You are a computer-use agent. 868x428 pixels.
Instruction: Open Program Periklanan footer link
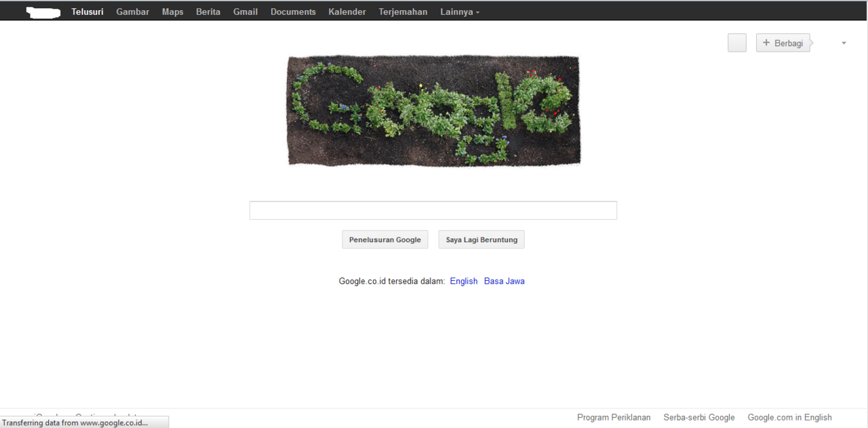[614, 417]
